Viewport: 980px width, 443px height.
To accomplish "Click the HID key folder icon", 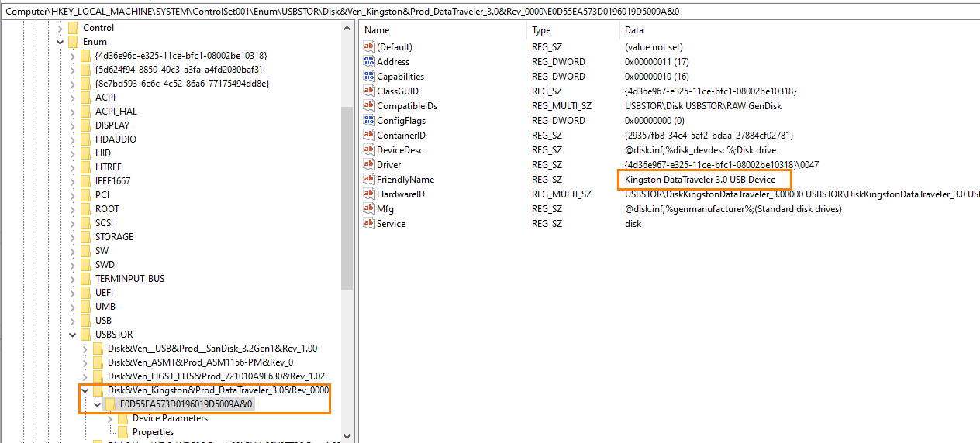I will [x=85, y=153].
